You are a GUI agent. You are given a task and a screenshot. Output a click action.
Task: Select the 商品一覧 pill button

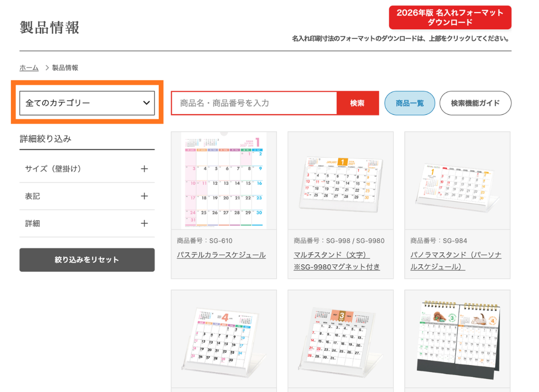(x=409, y=103)
